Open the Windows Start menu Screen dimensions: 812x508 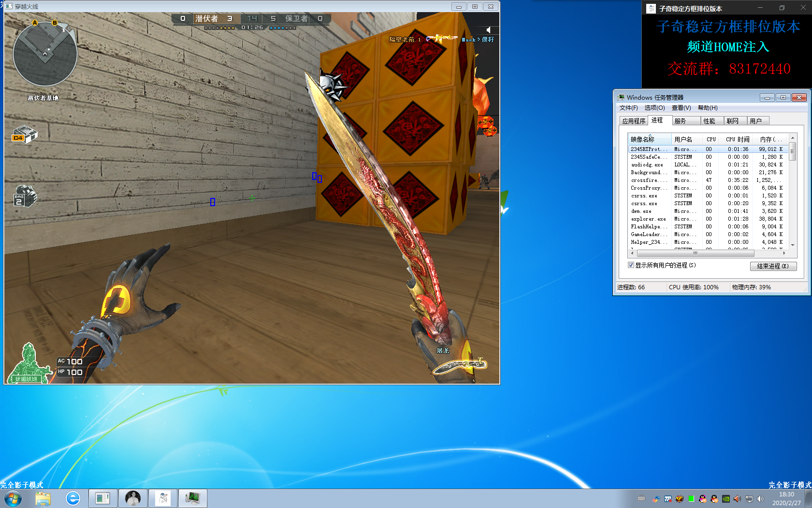(13, 498)
